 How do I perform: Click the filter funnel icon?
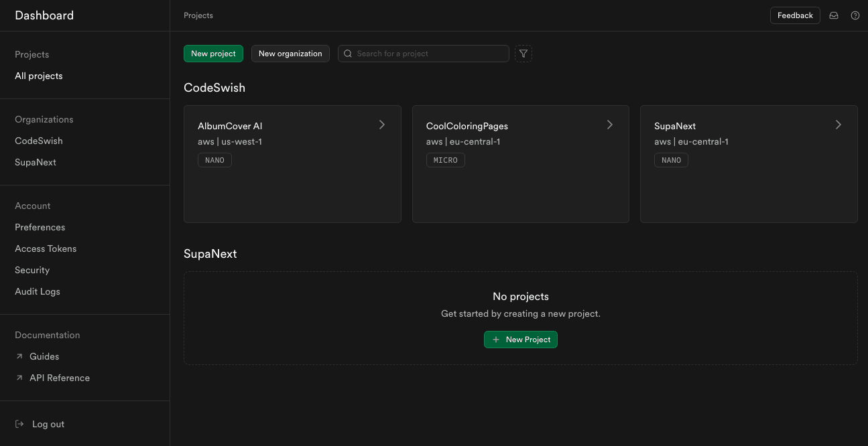tap(523, 54)
